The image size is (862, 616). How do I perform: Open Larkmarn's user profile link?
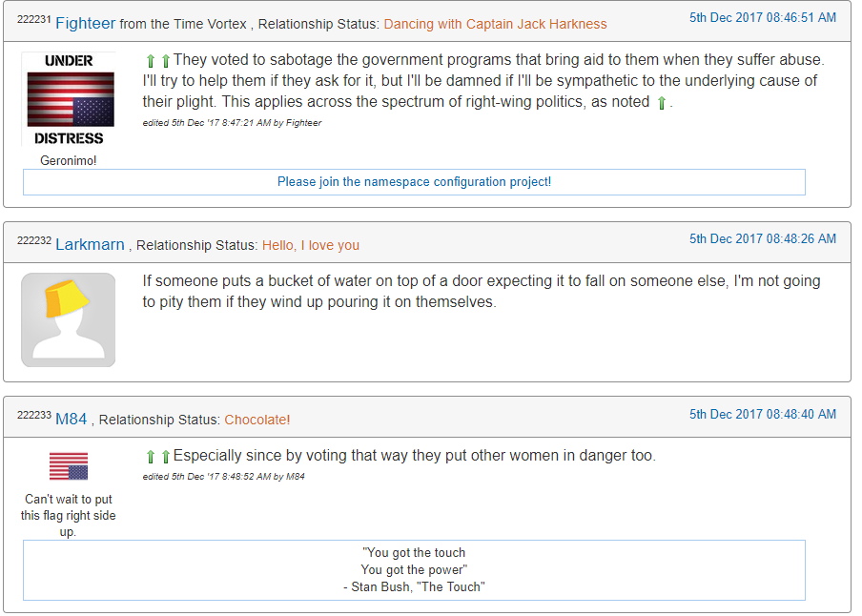(x=91, y=245)
